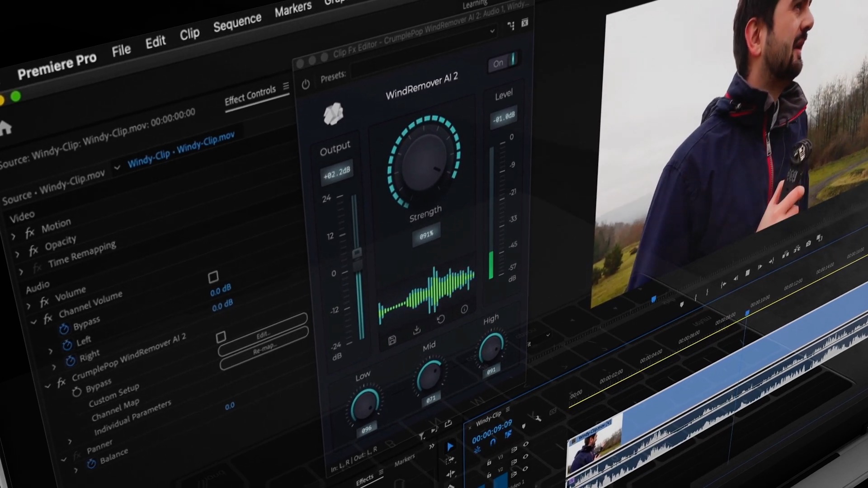Select the Selection arrow tool
This screenshot has height=488, width=868.
[450, 447]
